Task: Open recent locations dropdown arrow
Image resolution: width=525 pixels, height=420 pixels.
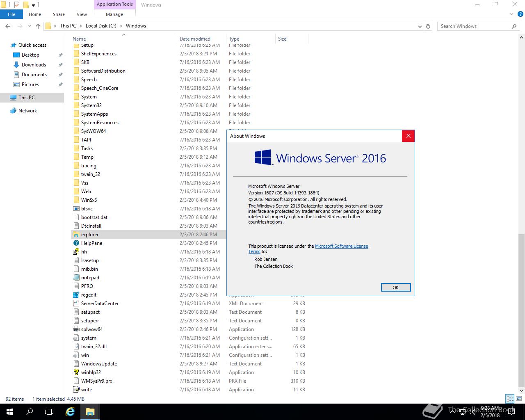Action: [x=30, y=26]
